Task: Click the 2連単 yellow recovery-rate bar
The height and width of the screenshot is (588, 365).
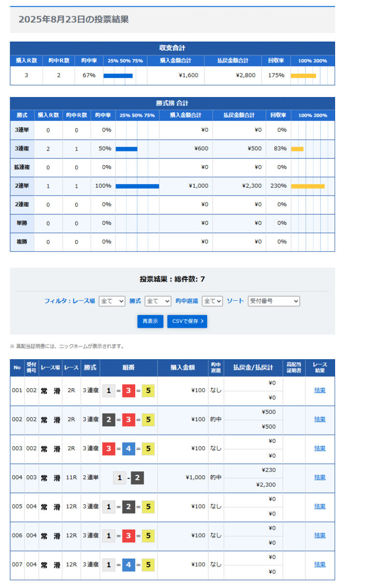Action: coord(308,186)
